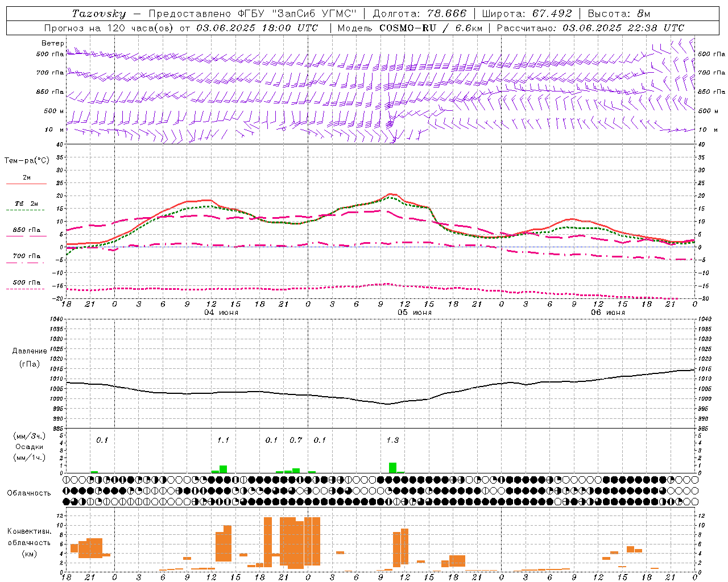Click the "(мм/1ч.)" precipitation unit label
This screenshot has height=582, width=728.
pos(29,458)
